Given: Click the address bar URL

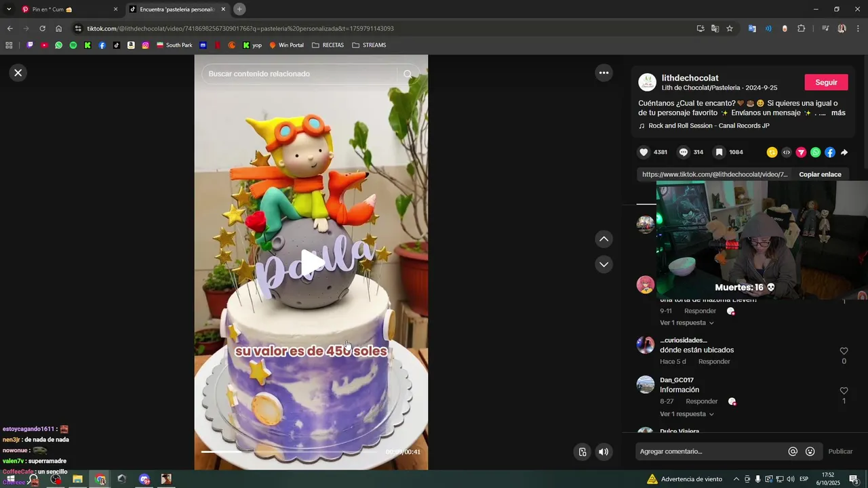Looking at the screenshot, I should click(240, 28).
